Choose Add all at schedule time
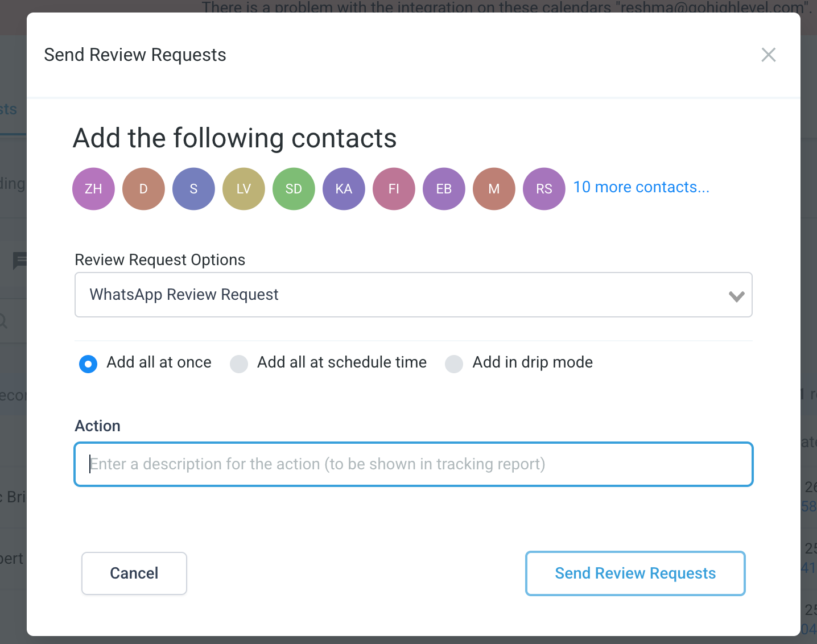 (239, 364)
